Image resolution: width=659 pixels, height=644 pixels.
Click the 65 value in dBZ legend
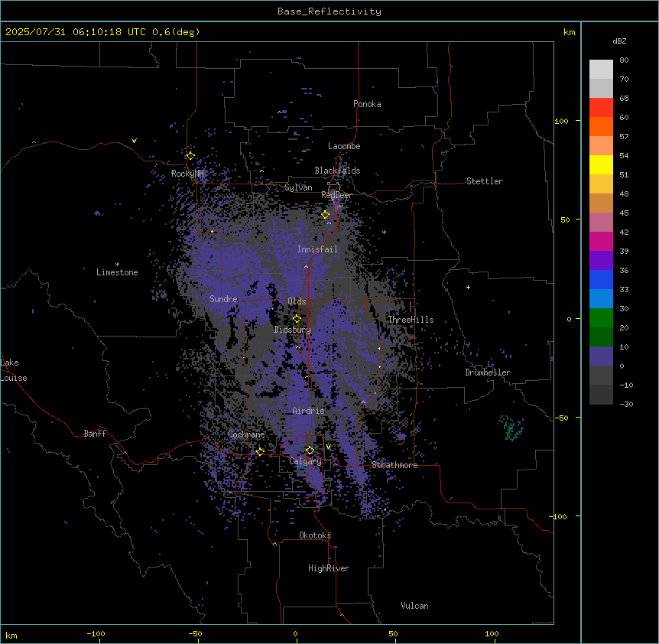click(x=624, y=99)
